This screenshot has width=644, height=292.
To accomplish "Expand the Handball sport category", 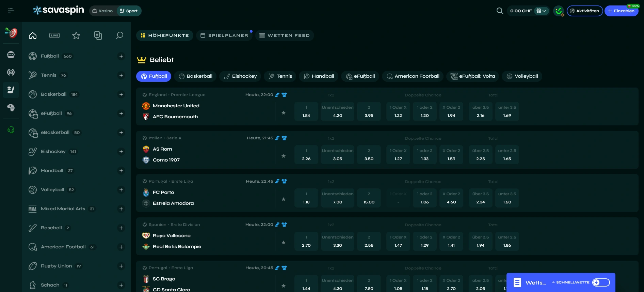I will pos(121,171).
